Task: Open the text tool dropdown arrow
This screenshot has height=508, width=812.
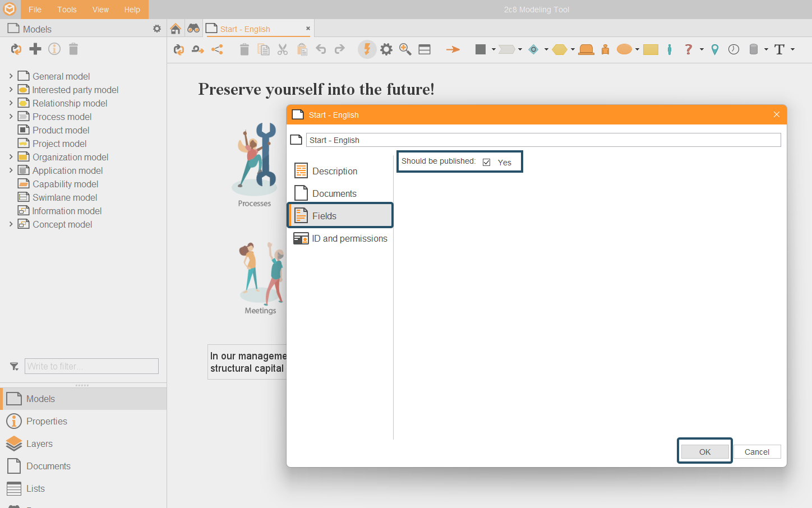Action: pyautogui.click(x=792, y=49)
